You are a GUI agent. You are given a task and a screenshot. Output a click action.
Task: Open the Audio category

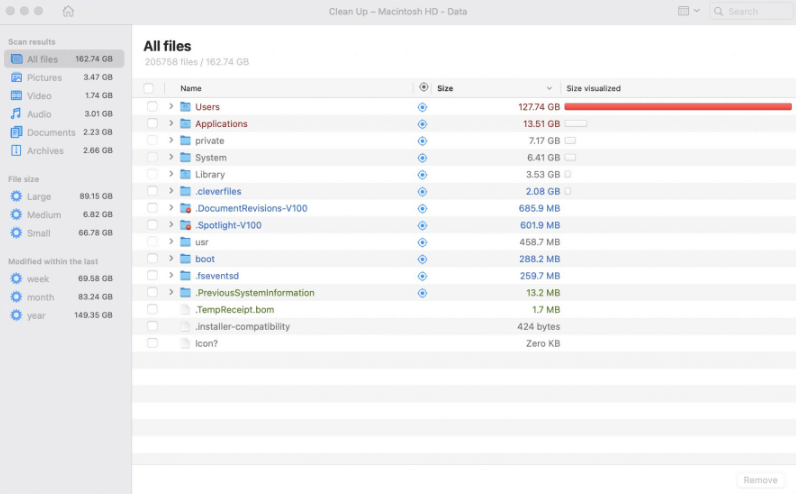[39, 114]
